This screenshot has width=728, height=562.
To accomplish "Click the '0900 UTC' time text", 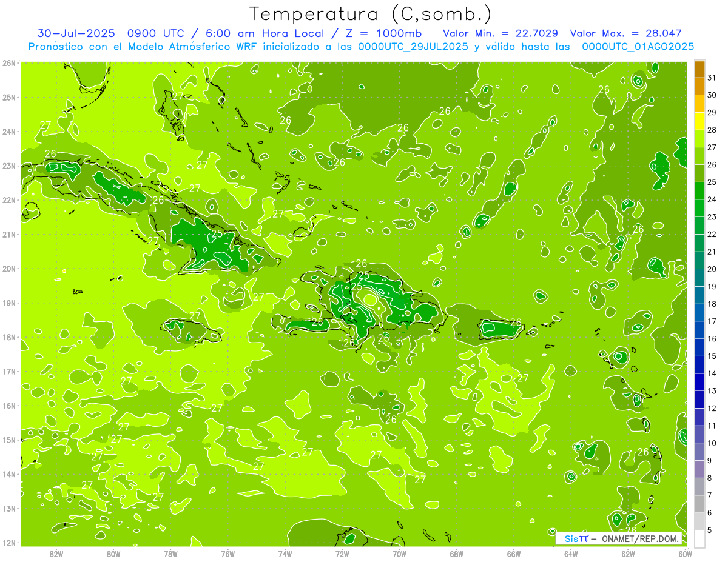I will (x=155, y=33).
